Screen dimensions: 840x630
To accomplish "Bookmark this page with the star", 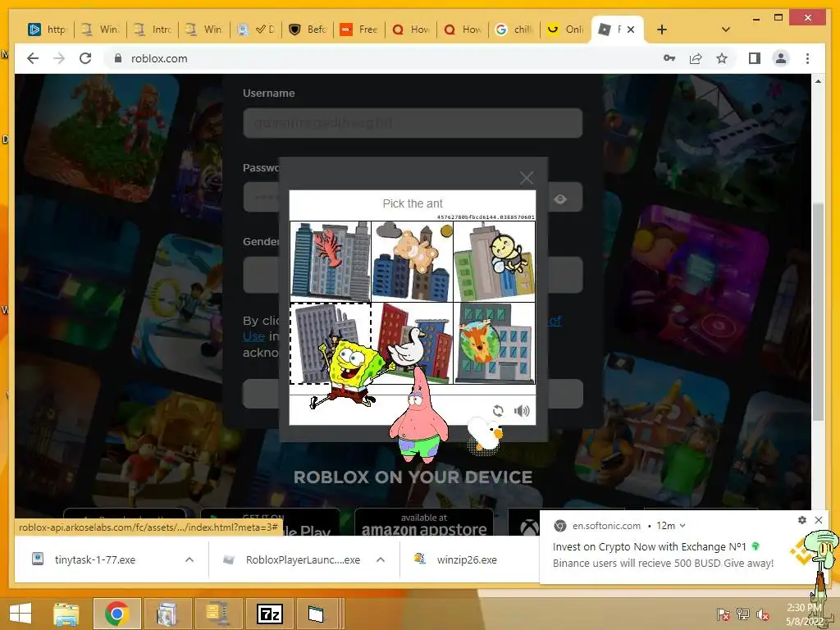I will (x=722, y=58).
